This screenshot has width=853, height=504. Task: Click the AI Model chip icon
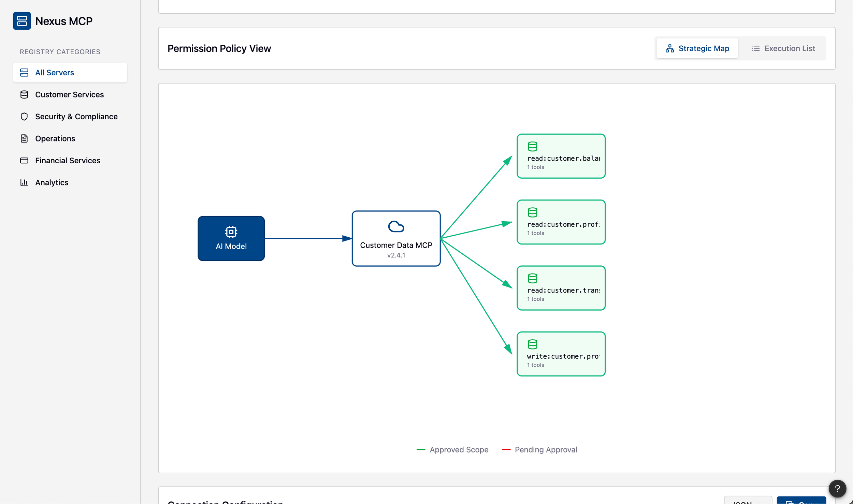click(231, 232)
